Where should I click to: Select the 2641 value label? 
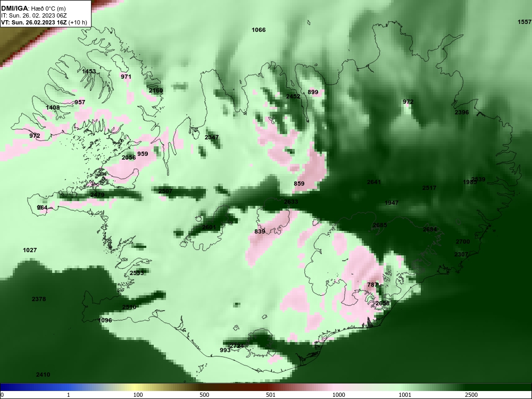374,182
